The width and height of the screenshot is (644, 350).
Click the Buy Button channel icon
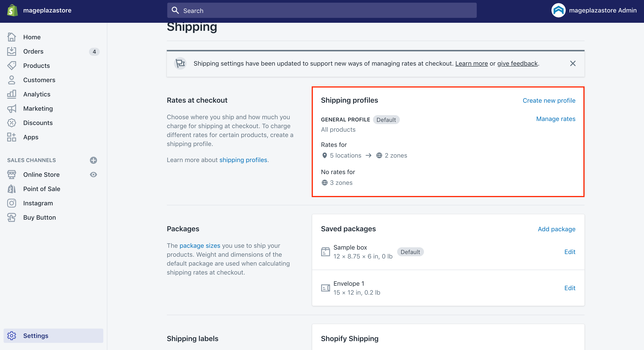pos(12,217)
